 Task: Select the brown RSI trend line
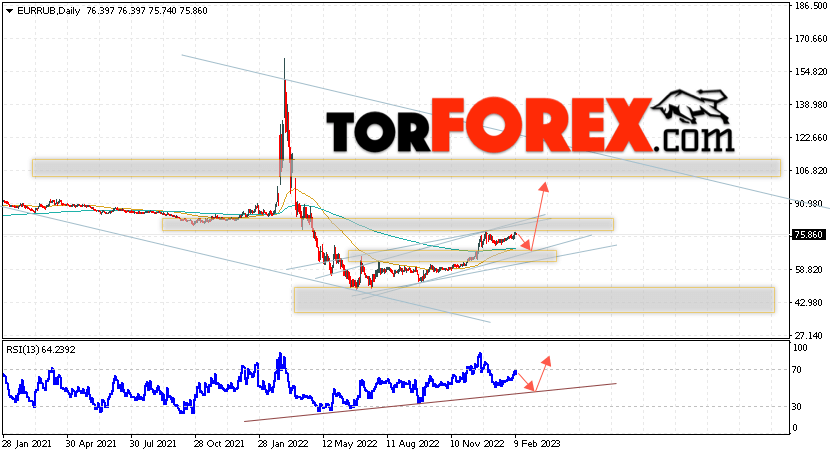(x=430, y=402)
